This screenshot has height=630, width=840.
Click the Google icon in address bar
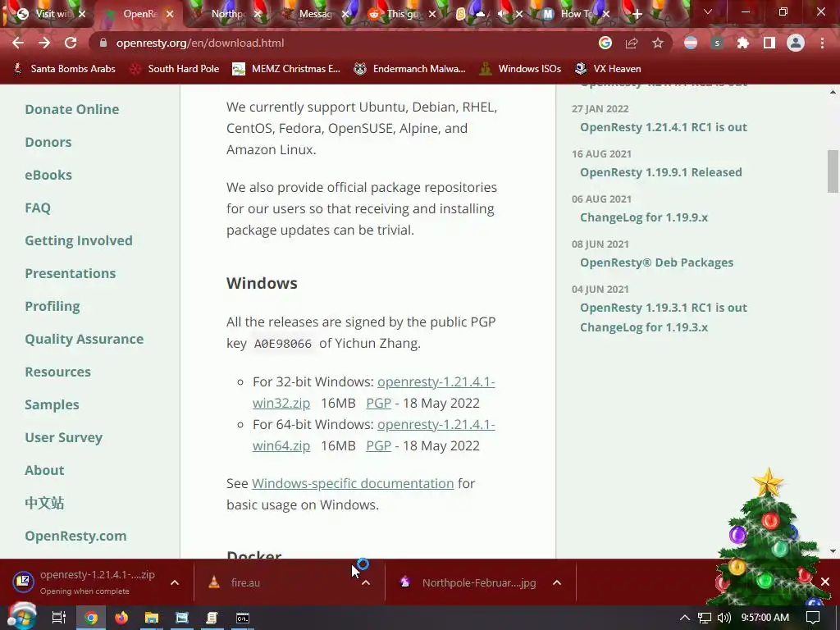pyautogui.click(x=605, y=43)
